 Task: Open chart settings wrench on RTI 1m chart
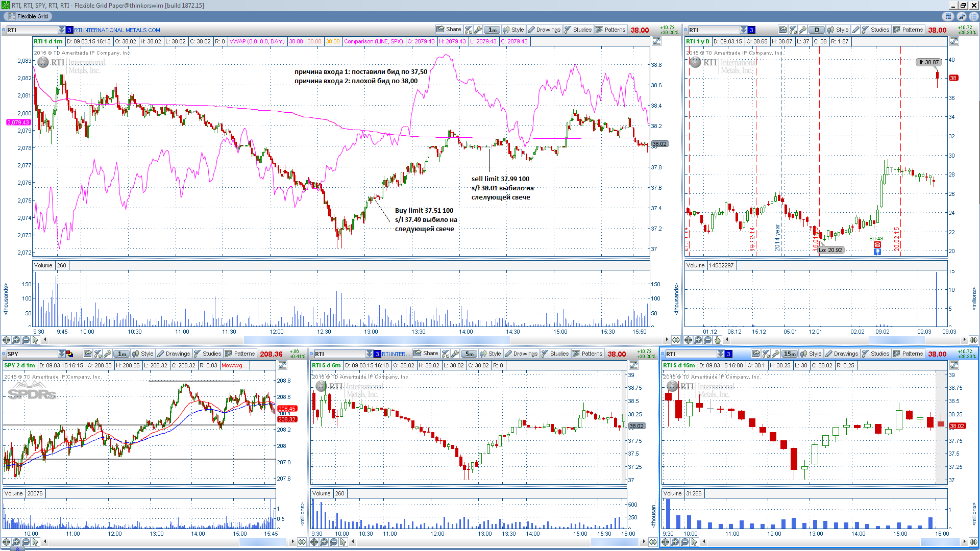coord(478,30)
